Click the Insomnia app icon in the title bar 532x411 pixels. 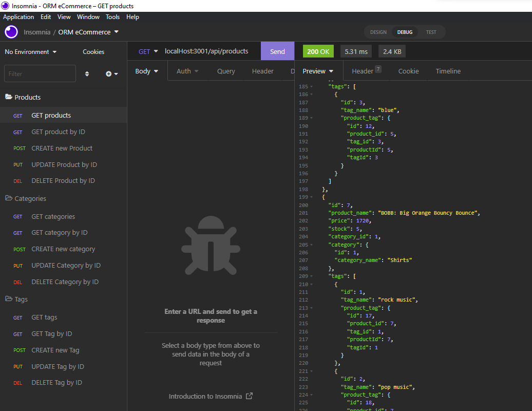click(5, 6)
